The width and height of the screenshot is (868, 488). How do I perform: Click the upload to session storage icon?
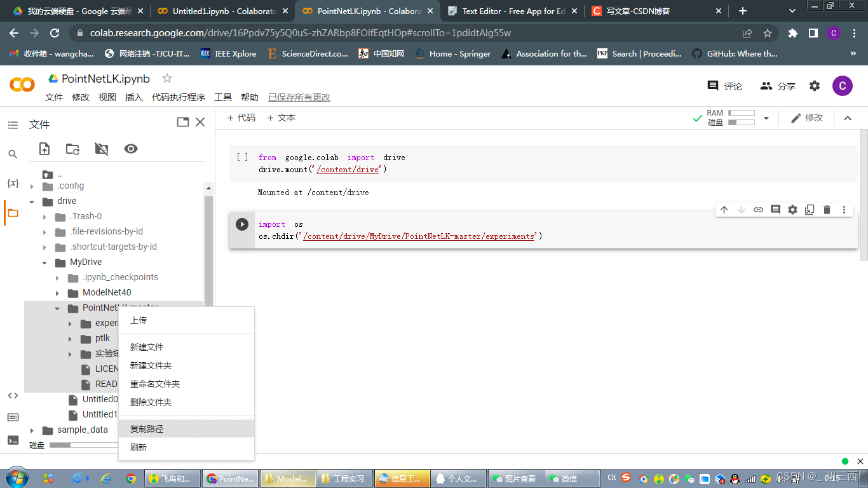(44, 149)
